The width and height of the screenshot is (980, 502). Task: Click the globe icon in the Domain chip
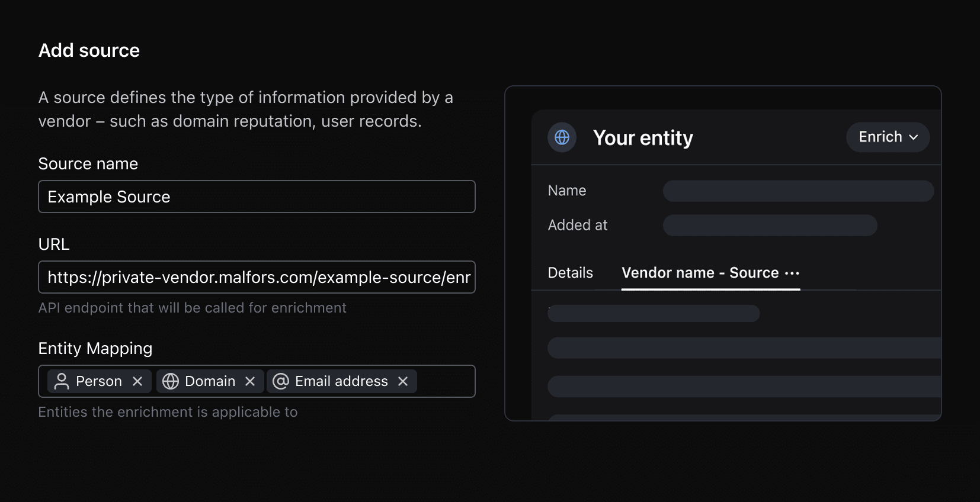coord(171,381)
